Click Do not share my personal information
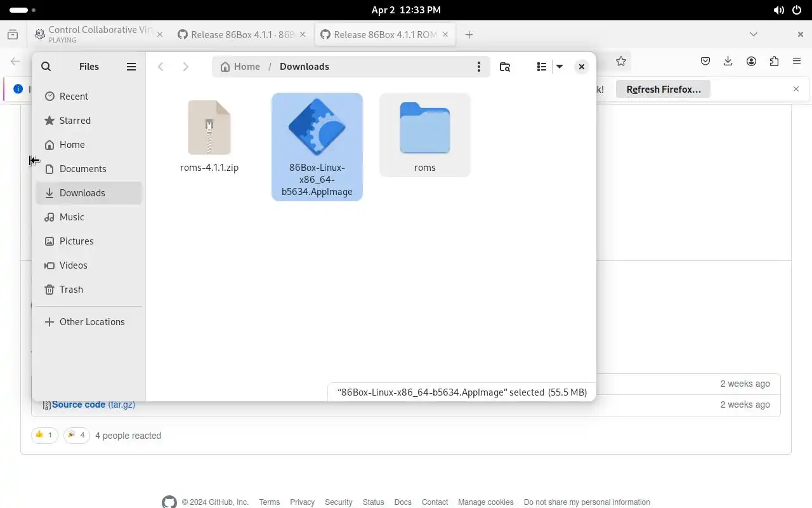 click(587, 502)
